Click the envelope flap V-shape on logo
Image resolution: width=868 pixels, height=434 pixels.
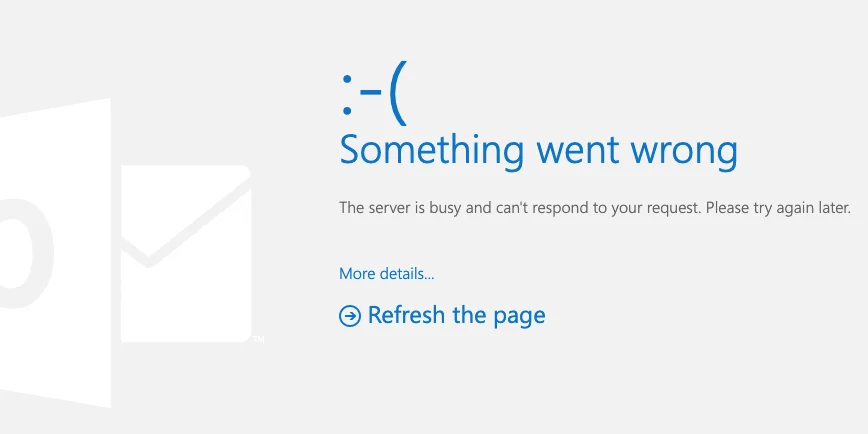(x=186, y=221)
